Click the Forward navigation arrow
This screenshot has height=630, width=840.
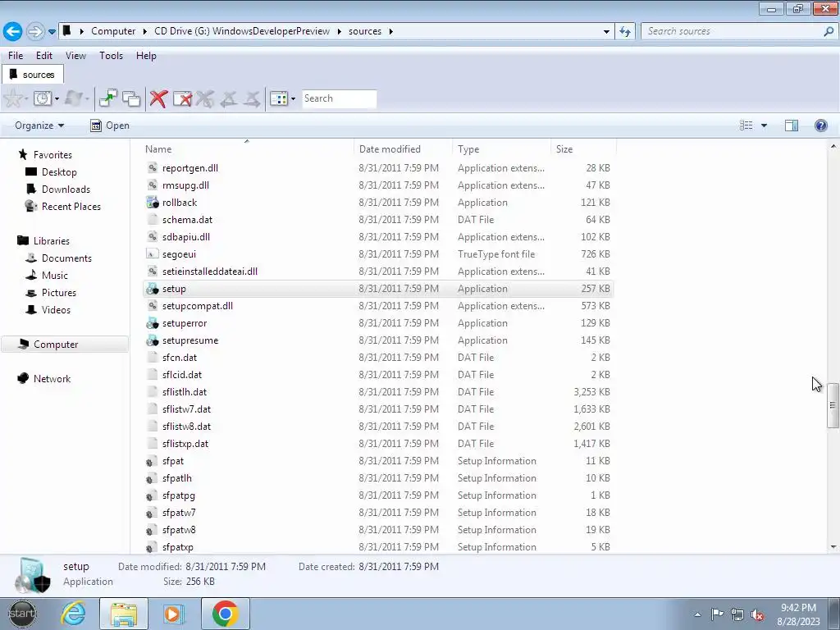pyautogui.click(x=35, y=31)
